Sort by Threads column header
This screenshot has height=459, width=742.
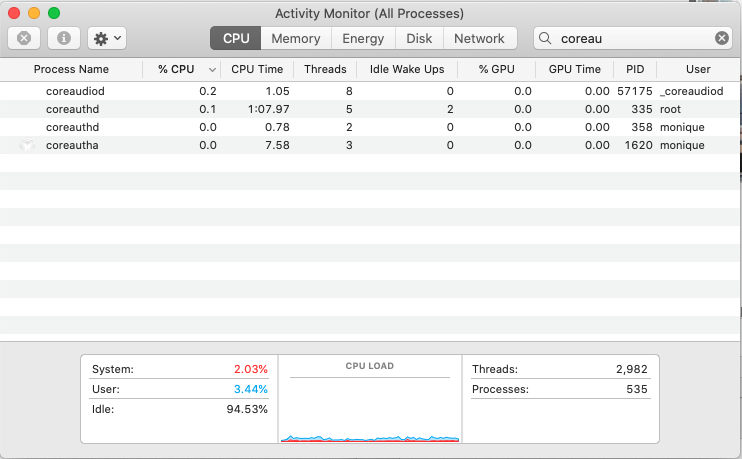(324, 69)
